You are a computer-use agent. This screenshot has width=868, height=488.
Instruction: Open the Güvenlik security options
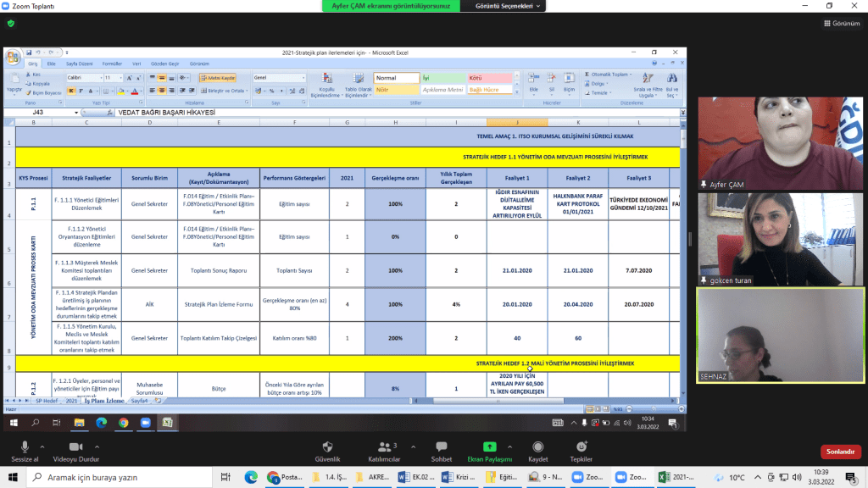(327, 448)
